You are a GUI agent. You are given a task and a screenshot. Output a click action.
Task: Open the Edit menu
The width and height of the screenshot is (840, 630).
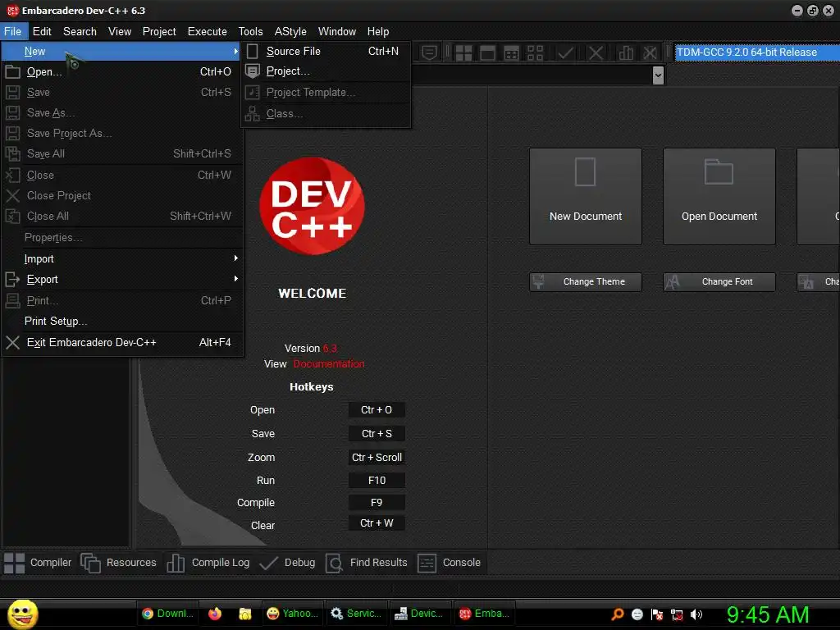coord(42,32)
